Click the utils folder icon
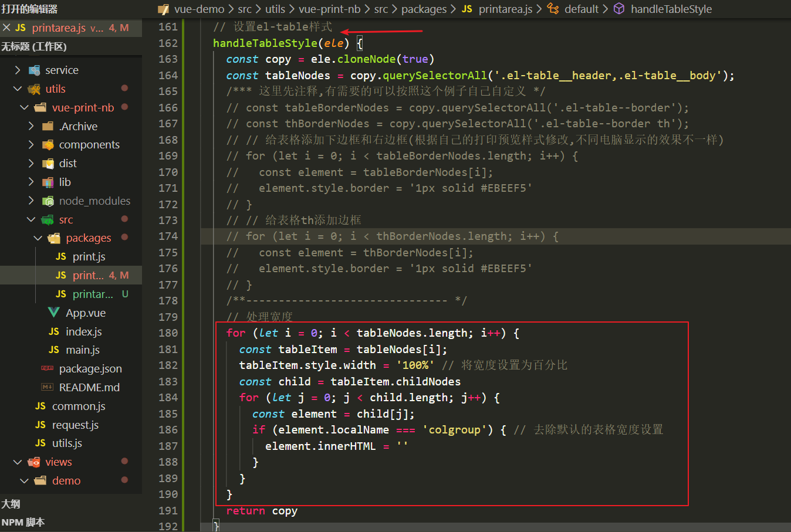 pos(35,89)
